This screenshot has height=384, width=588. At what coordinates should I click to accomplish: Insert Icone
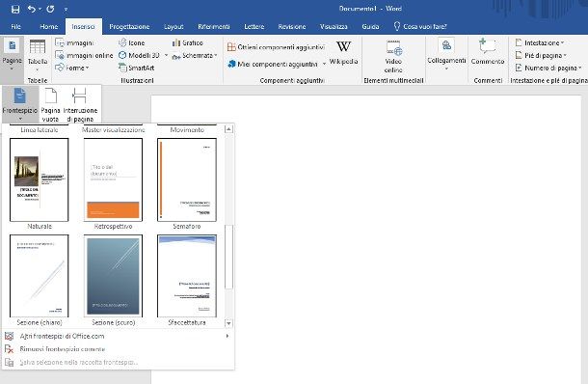click(x=132, y=42)
